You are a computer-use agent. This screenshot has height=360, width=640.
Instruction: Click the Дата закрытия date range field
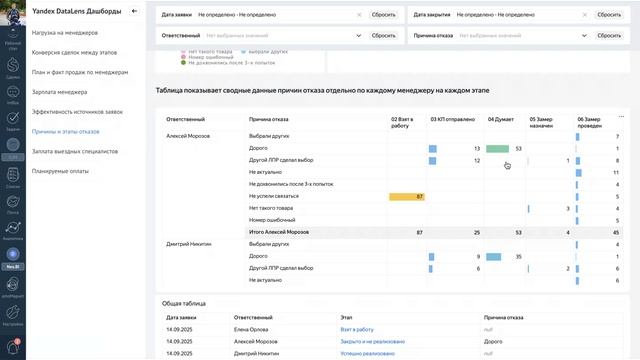(522, 15)
